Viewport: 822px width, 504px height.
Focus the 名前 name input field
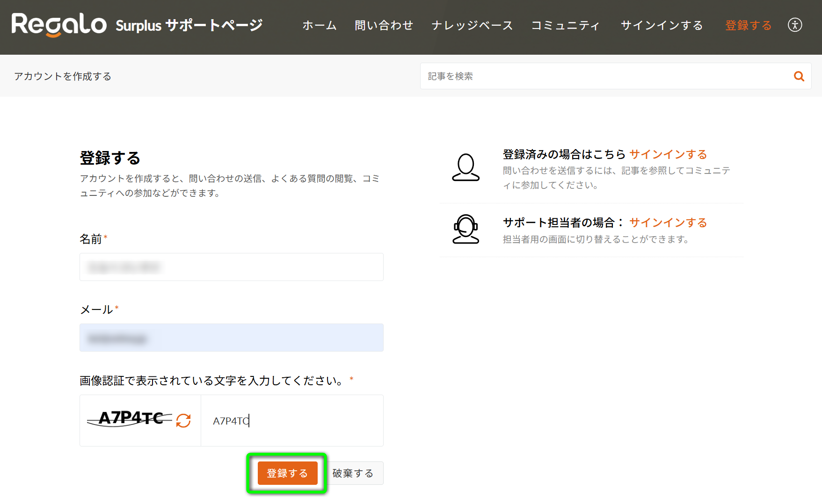(x=231, y=267)
